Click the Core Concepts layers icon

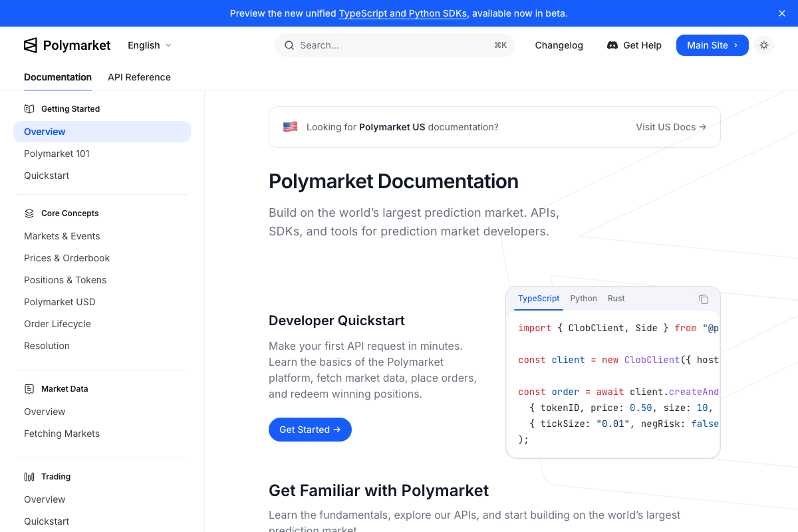[x=29, y=213]
